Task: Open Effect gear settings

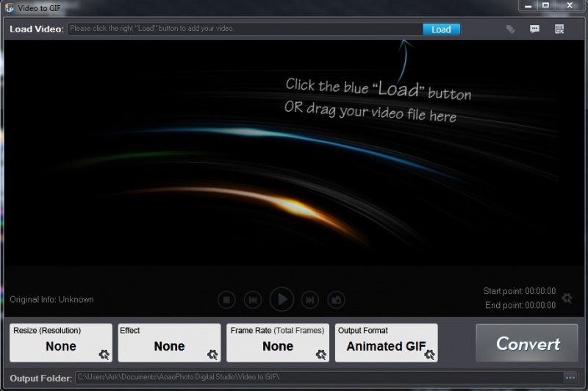Action: (x=212, y=354)
